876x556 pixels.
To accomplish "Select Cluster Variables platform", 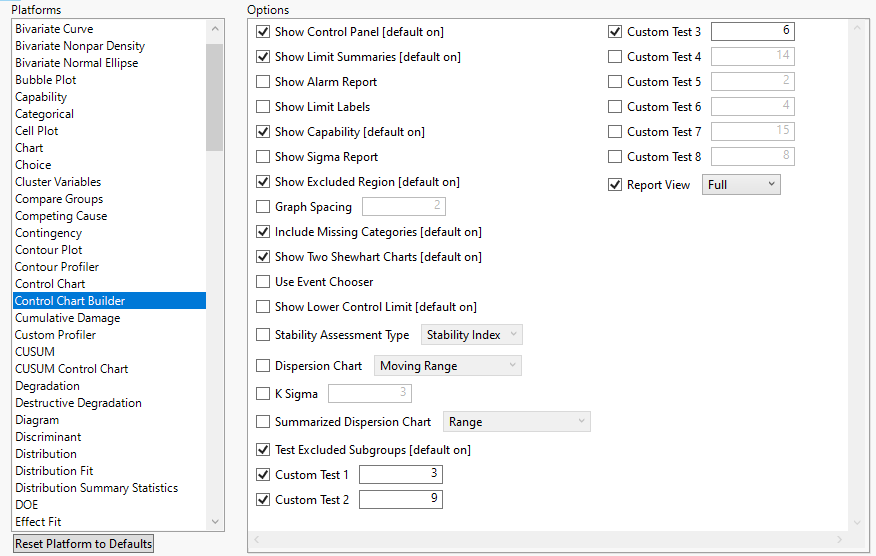I will tap(58, 182).
